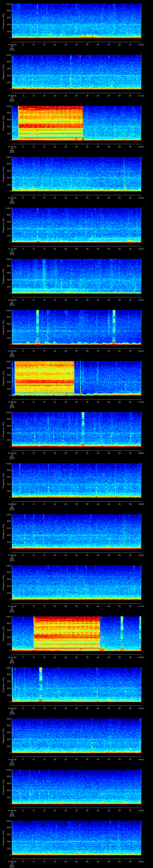
Task: Click the 14:39:00 start time label
Action: [12, 555]
